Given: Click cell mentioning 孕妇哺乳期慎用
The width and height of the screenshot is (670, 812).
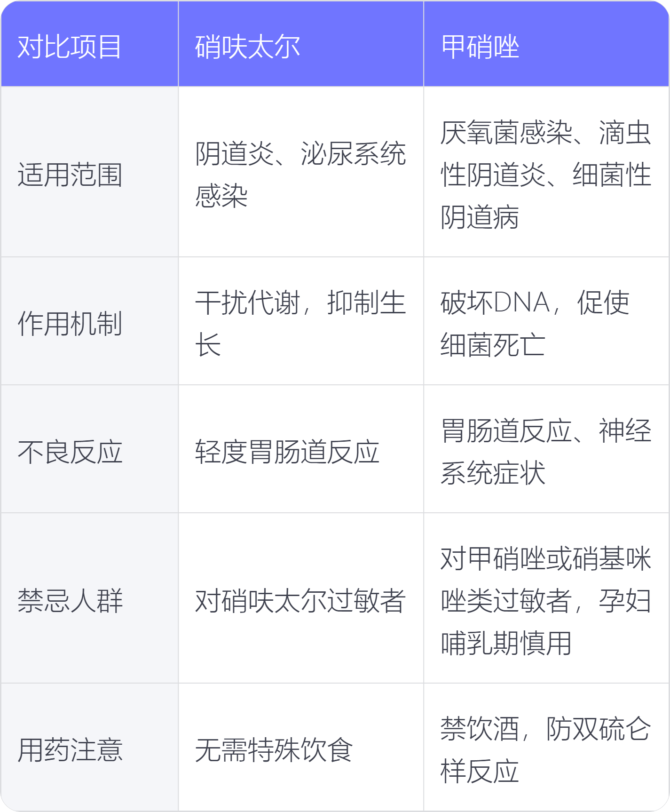Looking at the screenshot, I should click(x=546, y=598).
